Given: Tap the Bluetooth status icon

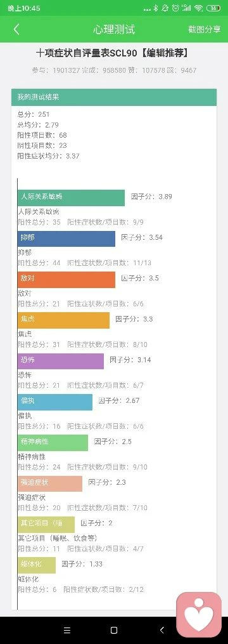Looking at the screenshot, I should [155, 8].
